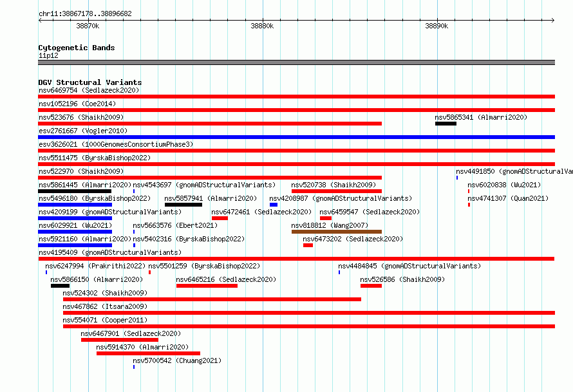Screen dimensions: 573x392
Task: Click the gray 11p12 cytogenetic band bar
Action: point(296,62)
